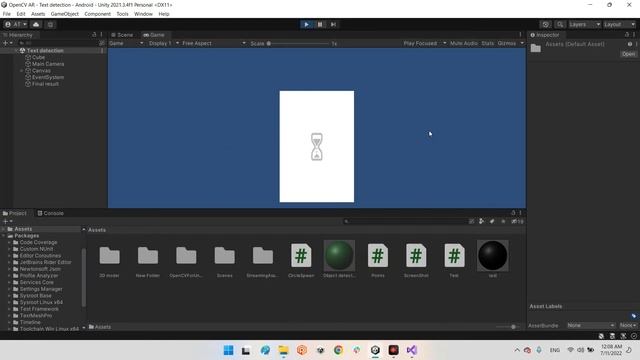The image size is (640, 360).
Task: Open the Gizmos dropdown arrow
Action: tap(522, 43)
